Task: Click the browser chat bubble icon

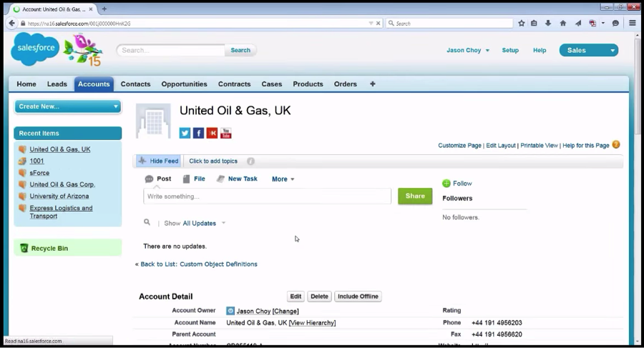Action: [615, 24]
